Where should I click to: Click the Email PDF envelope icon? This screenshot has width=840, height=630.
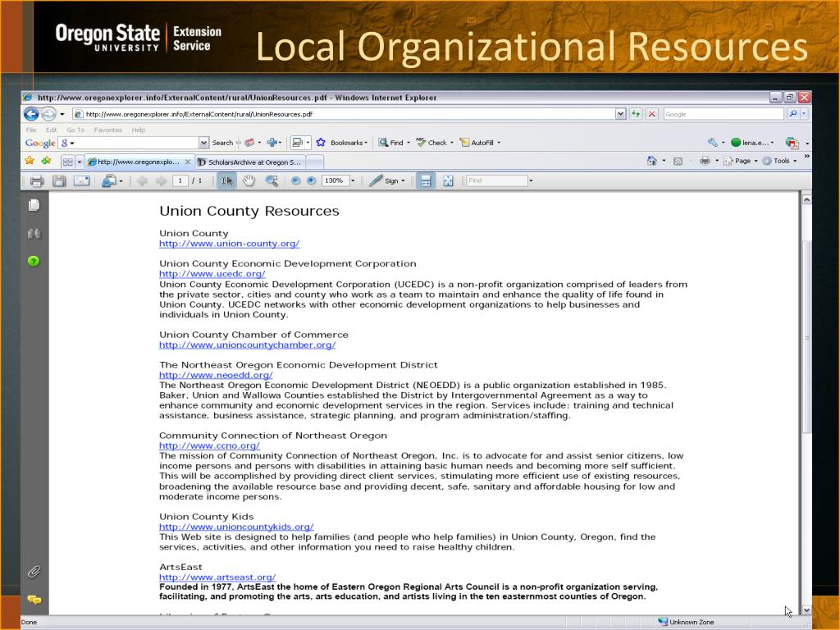[81, 181]
